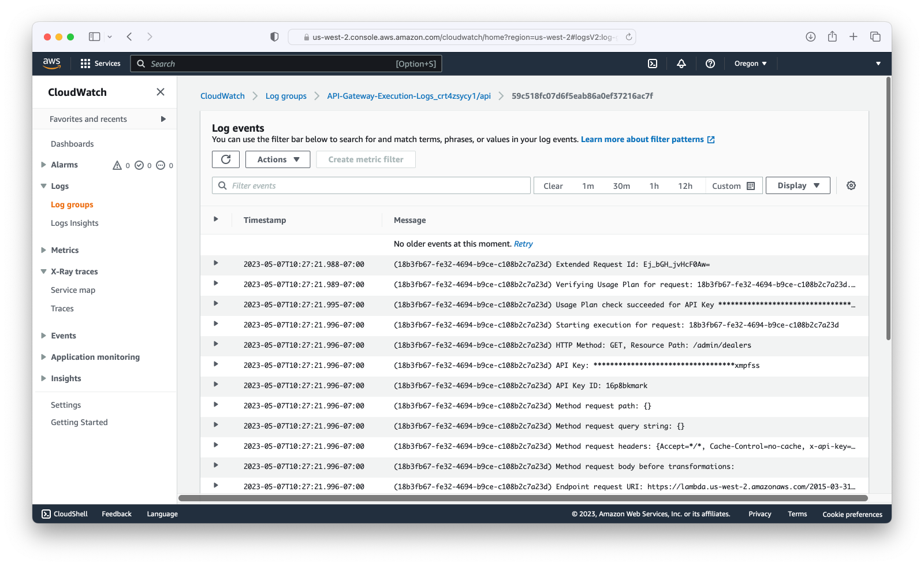Open Traces in the sidebar
The height and width of the screenshot is (566, 924).
pyautogui.click(x=62, y=308)
